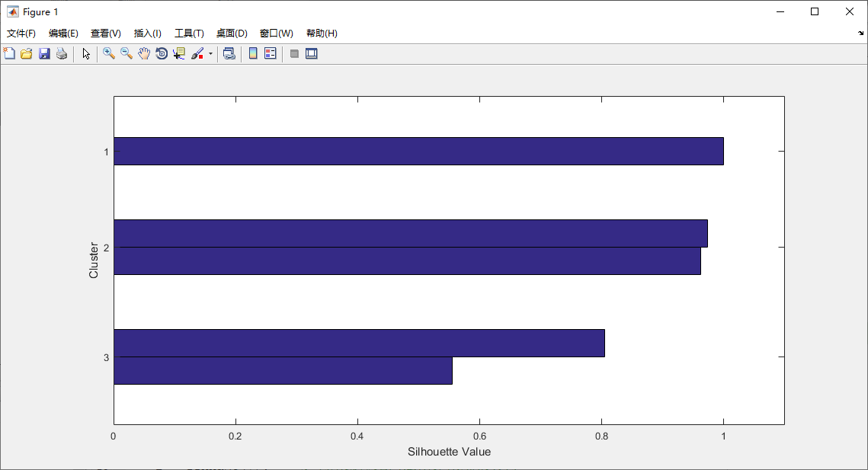Screen dimensions: 868x470
Task: Select the Brush data tool
Action: click(x=197, y=53)
